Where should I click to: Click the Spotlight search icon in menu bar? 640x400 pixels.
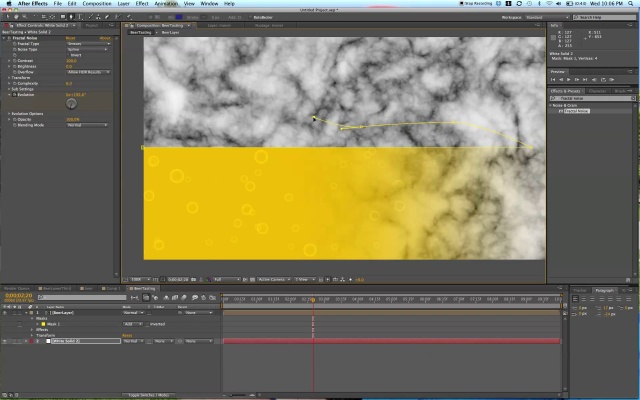[x=630, y=4]
